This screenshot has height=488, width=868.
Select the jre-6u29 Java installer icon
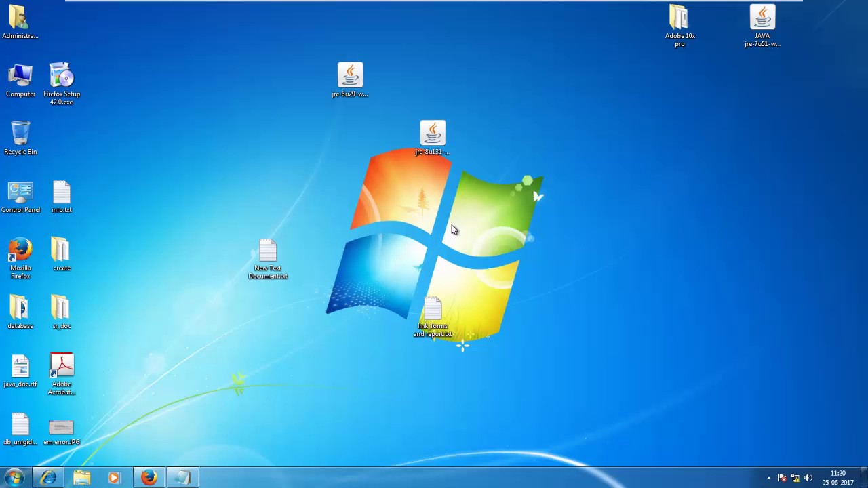[x=350, y=81]
